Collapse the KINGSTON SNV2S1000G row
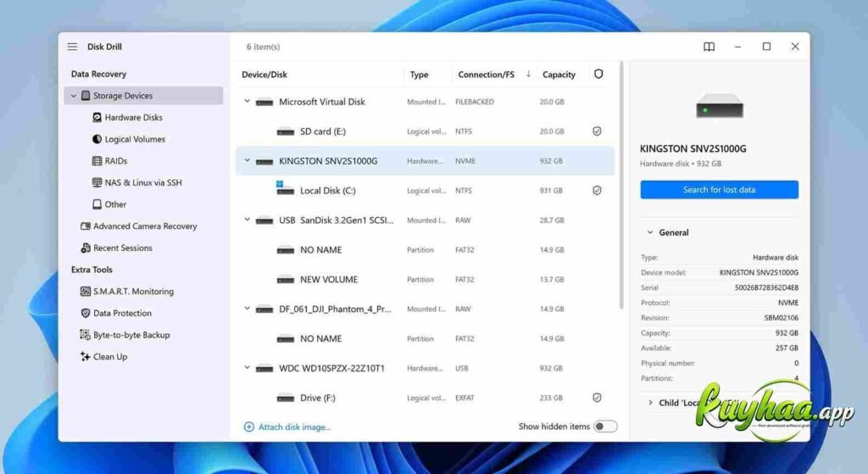The width and height of the screenshot is (868, 474). [247, 160]
